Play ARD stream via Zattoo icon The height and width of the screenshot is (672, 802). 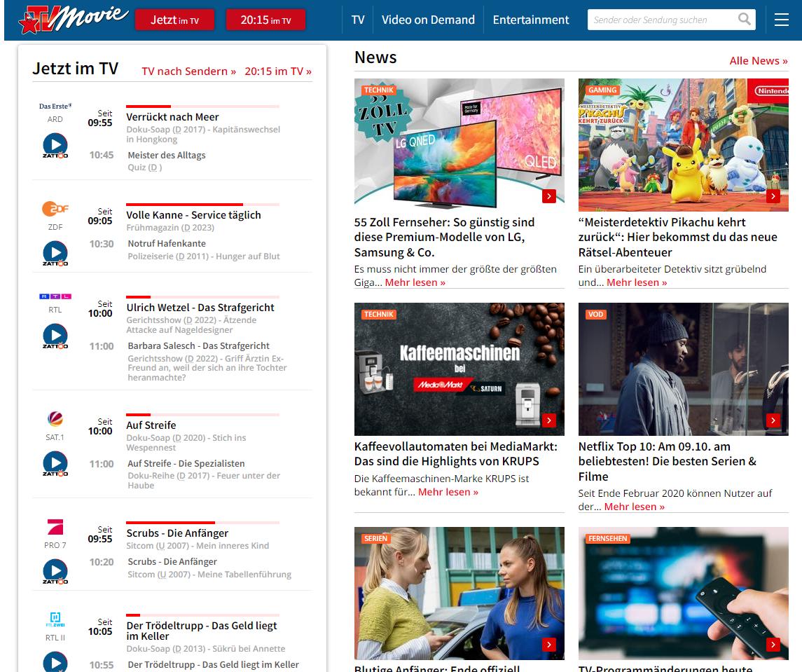pos(55,145)
